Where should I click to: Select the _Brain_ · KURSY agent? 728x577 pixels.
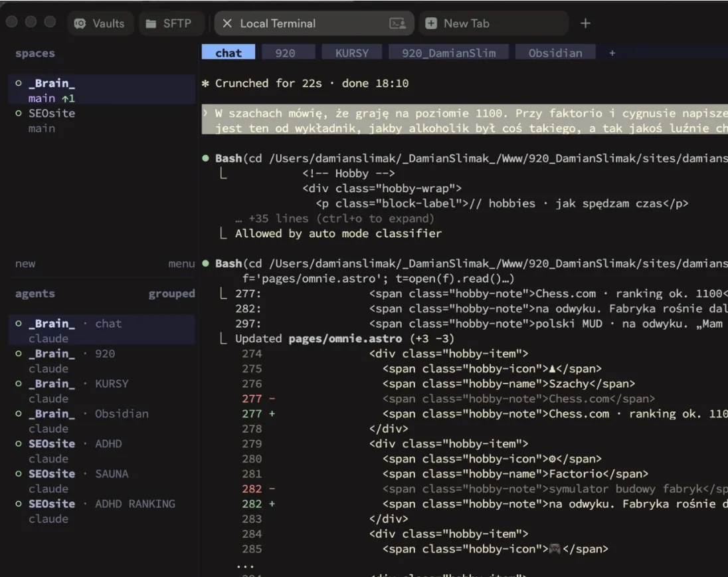[102, 391]
